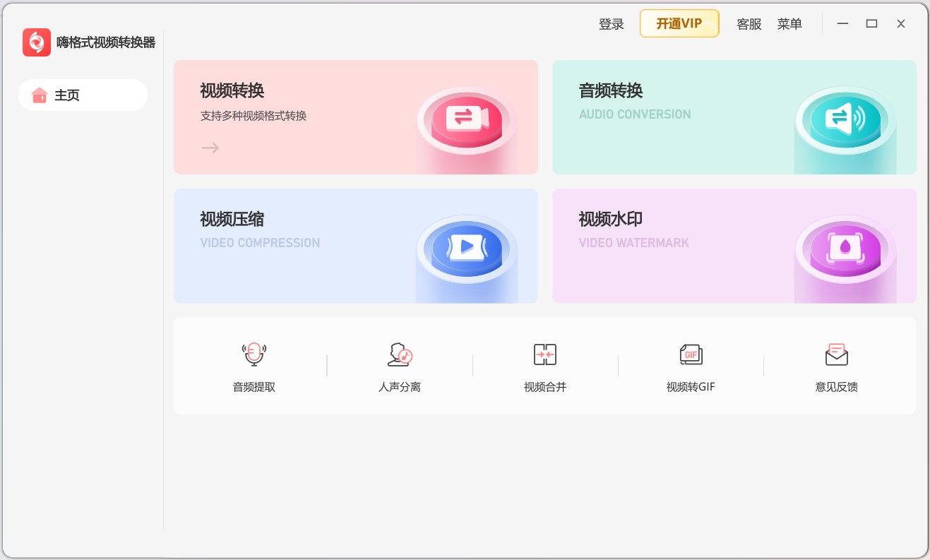Launch the 视频转GIF icon
The height and width of the screenshot is (560, 930).
691,354
